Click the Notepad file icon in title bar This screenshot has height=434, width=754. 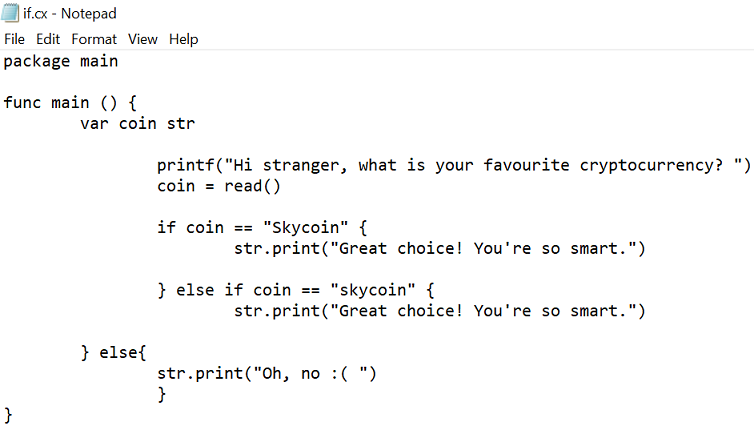12,13
